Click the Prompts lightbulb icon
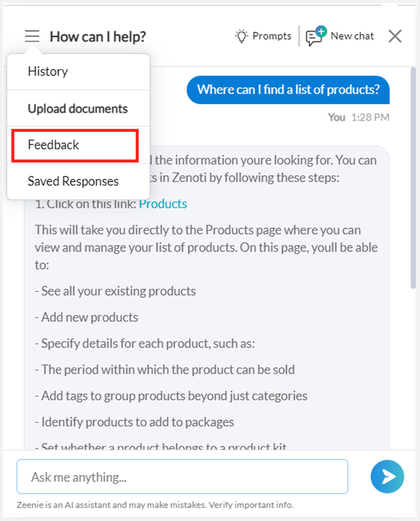Viewport: 420px width, 521px height. point(241,36)
